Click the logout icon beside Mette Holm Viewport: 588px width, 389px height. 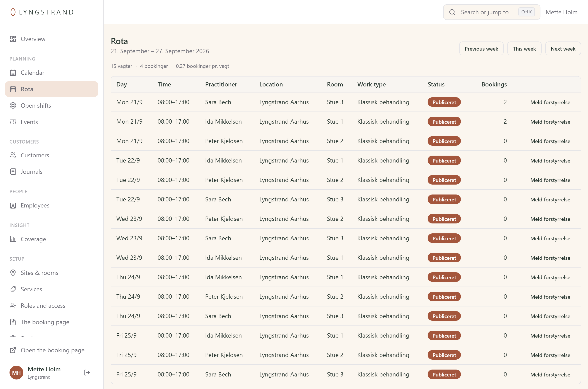pos(87,373)
